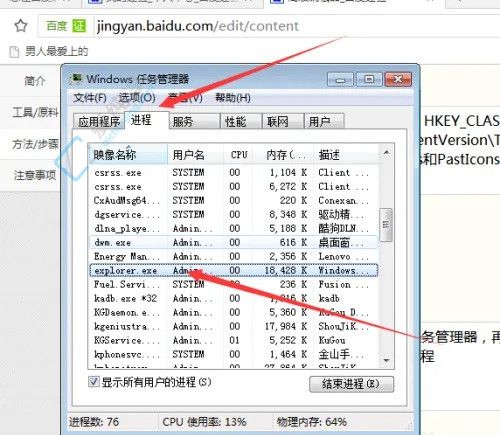
Task: Open the 帮助(H) menu
Action: (233, 98)
